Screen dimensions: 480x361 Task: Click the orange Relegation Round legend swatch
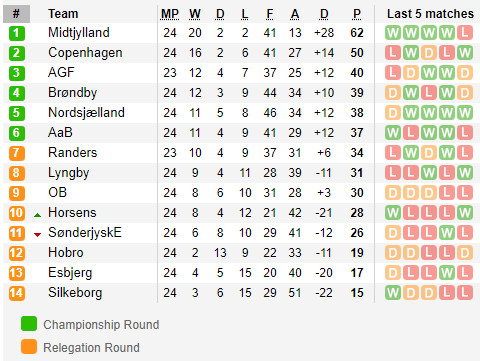tap(29, 347)
